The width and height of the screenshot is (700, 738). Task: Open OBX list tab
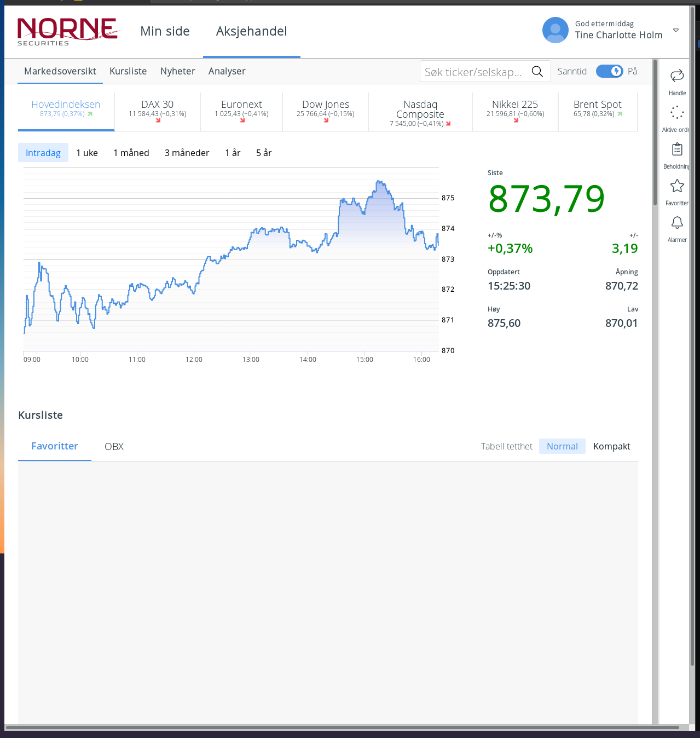114,447
